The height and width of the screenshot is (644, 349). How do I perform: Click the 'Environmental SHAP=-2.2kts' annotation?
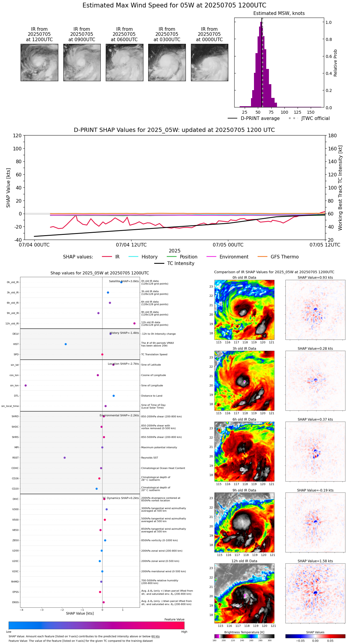pos(119,415)
